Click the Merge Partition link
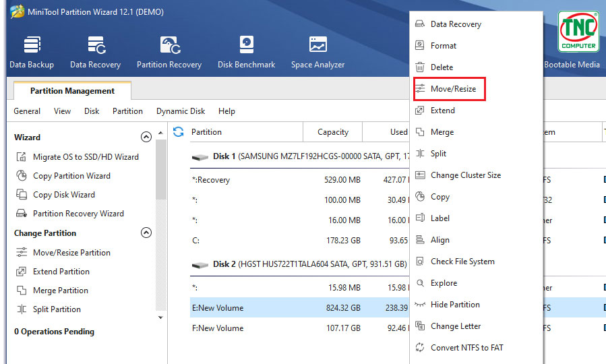606x364 pixels. [x=60, y=291]
